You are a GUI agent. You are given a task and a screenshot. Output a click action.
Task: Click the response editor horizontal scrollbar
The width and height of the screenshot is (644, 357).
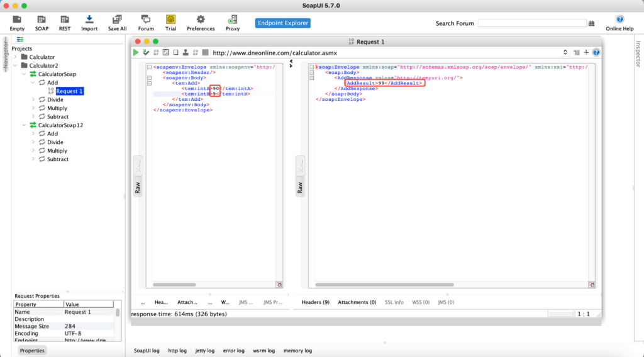(x=384, y=285)
